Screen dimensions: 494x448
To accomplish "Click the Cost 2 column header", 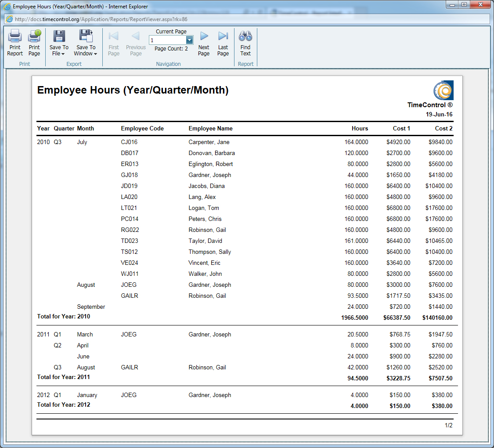I will pos(444,129).
